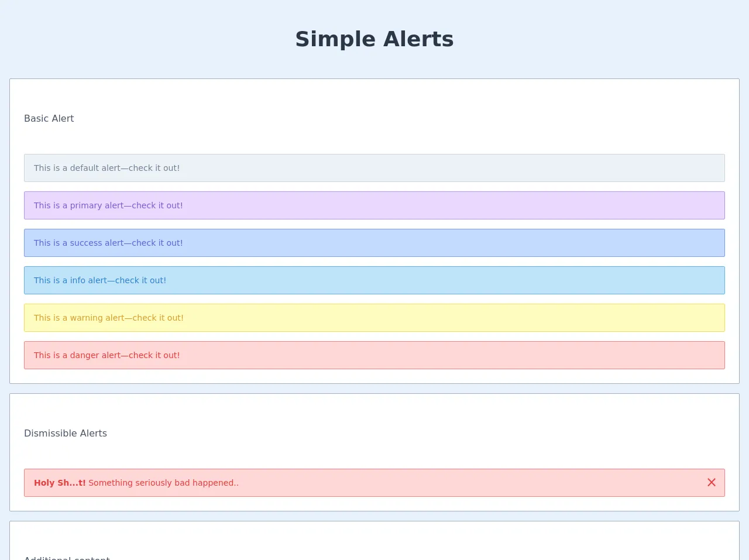The width and height of the screenshot is (749, 560).
Task: Click the word warning in yellow alert
Action: tap(86, 318)
